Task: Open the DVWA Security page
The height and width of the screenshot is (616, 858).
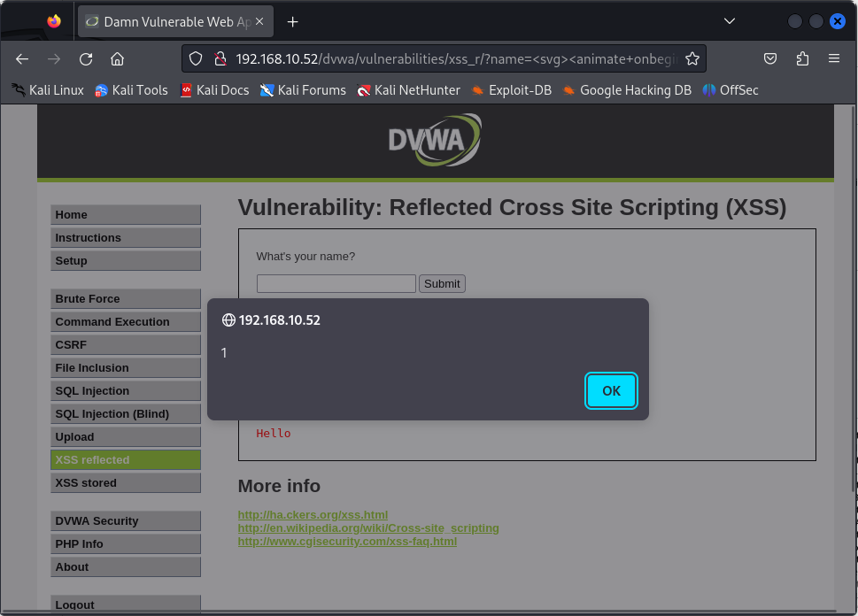Action: [x=126, y=520]
